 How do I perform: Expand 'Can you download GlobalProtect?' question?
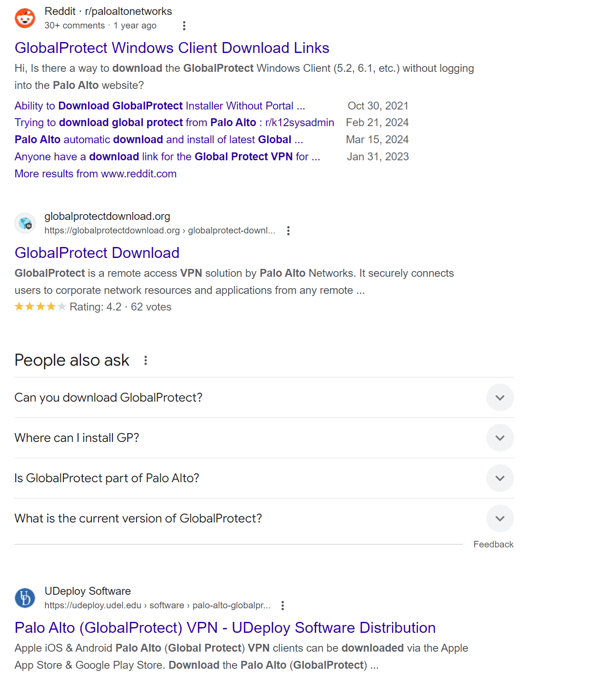pos(500,398)
